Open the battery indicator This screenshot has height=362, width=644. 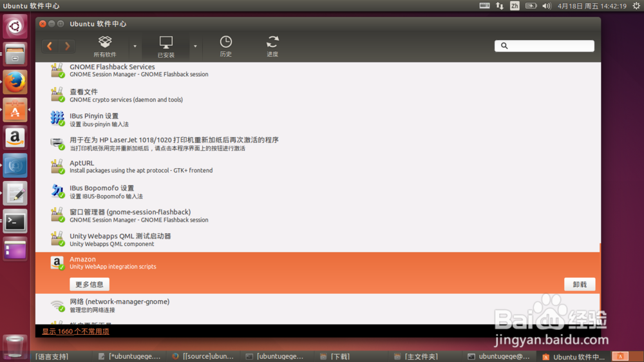point(531,6)
